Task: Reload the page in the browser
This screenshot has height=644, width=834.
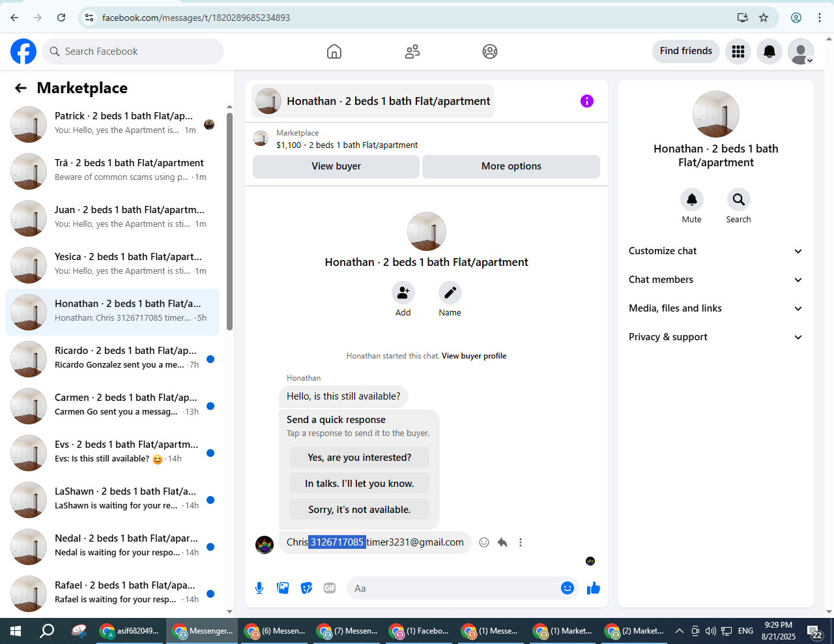Action: (61, 18)
